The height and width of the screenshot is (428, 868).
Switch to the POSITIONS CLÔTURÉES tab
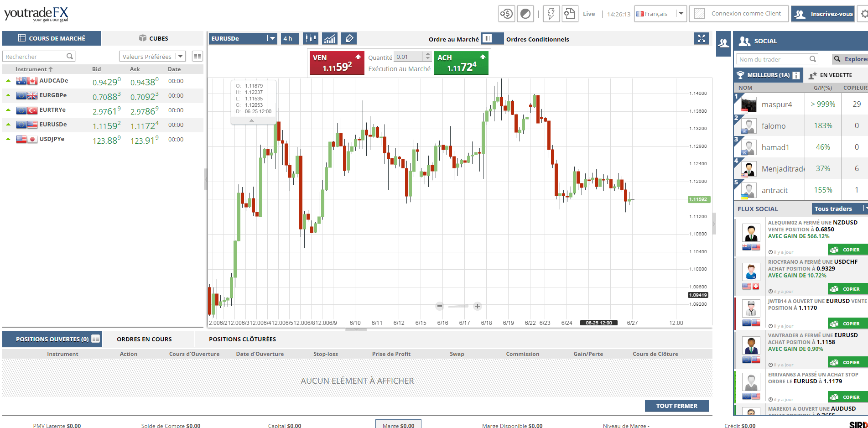242,339
